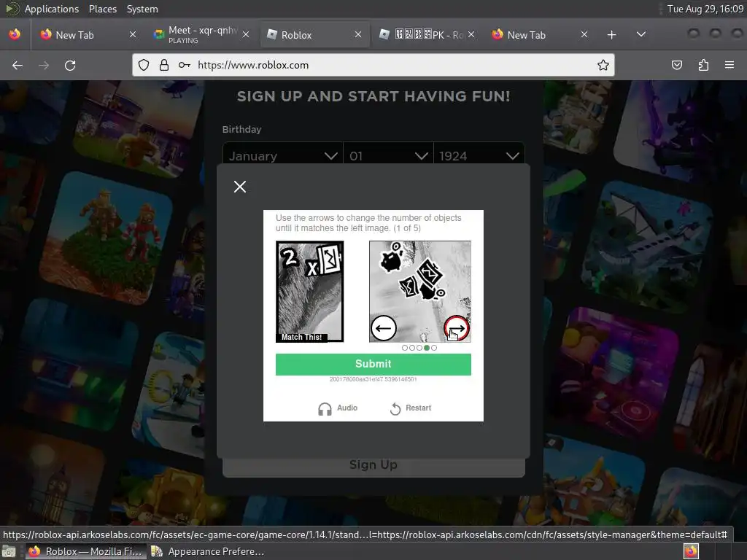Open the birthday year dropdown showing 1924
Screen dimensions: 747x560
[x=479, y=156]
